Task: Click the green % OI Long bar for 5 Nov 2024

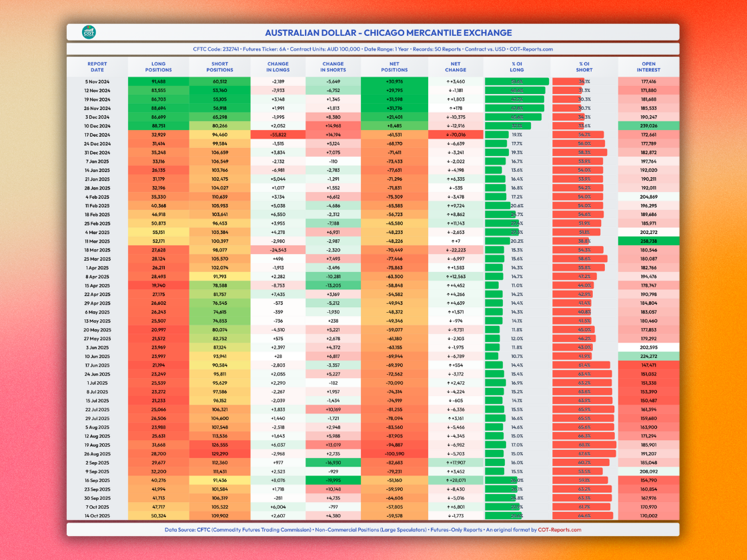Action: pos(516,81)
